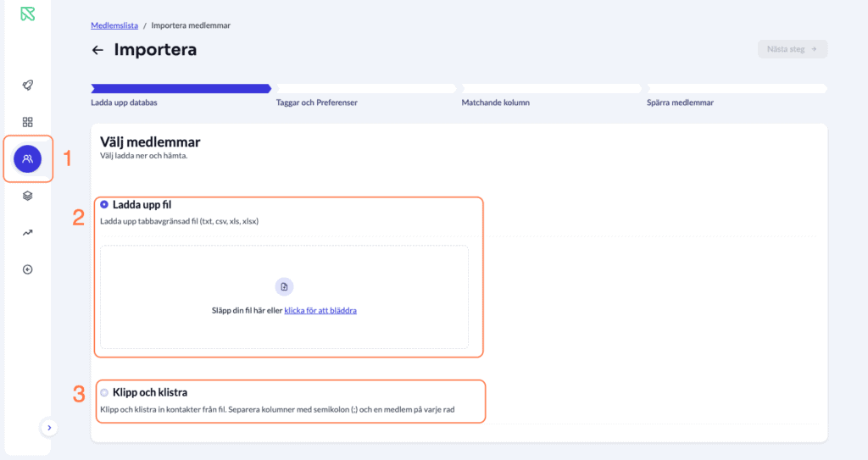868x460 pixels.
Task: Follow the 'Medlemslista' breadcrumb link
Action: point(114,25)
